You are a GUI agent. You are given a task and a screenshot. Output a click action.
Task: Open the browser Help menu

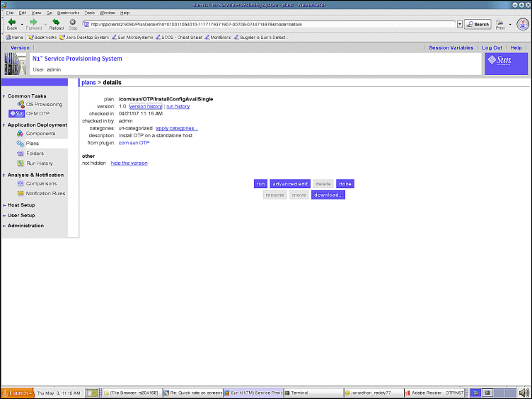click(125, 13)
